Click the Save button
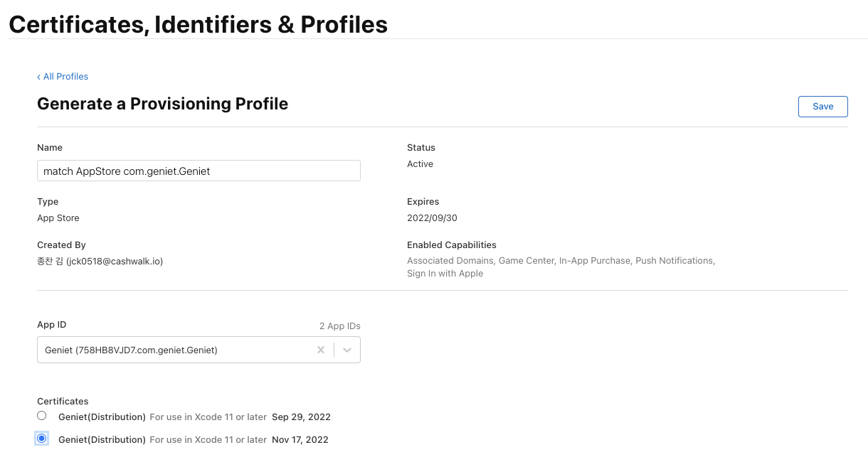This screenshot has height=472, width=868. coord(822,107)
